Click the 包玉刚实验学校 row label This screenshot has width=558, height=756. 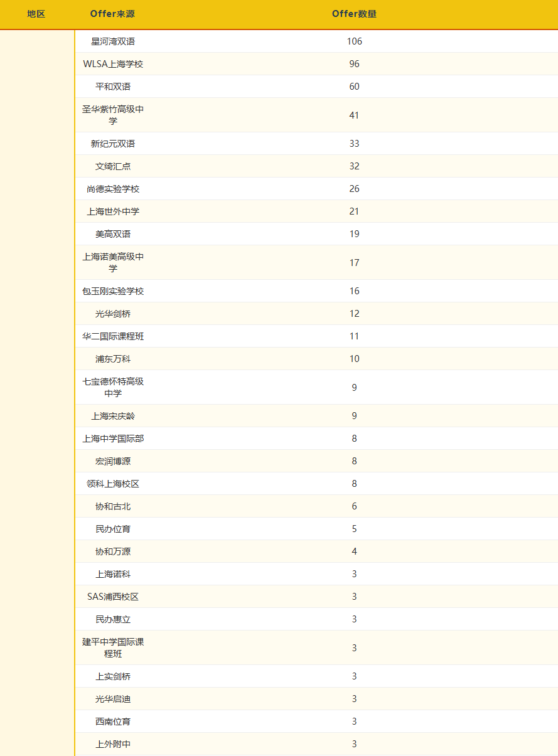pyautogui.click(x=113, y=291)
